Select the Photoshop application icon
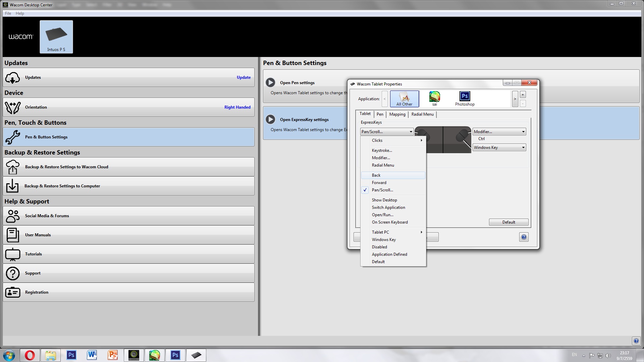 [x=465, y=99]
